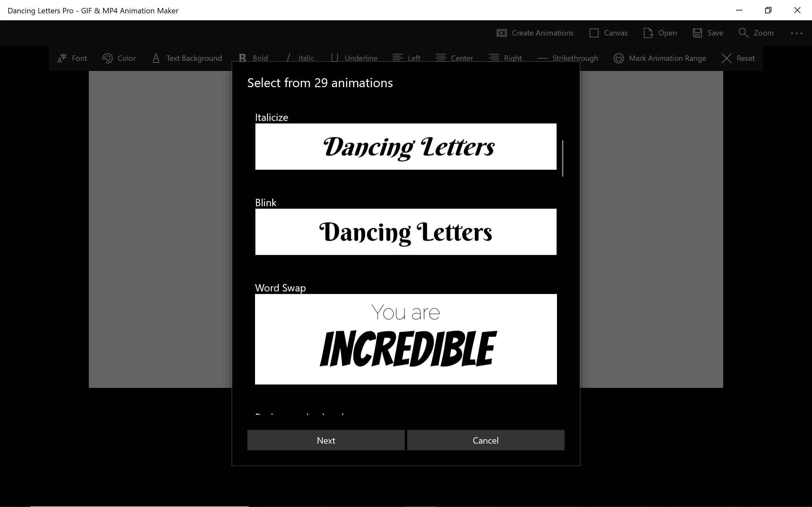812x507 pixels.
Task: Save the project with Save icon
Action: coord(697,33)
